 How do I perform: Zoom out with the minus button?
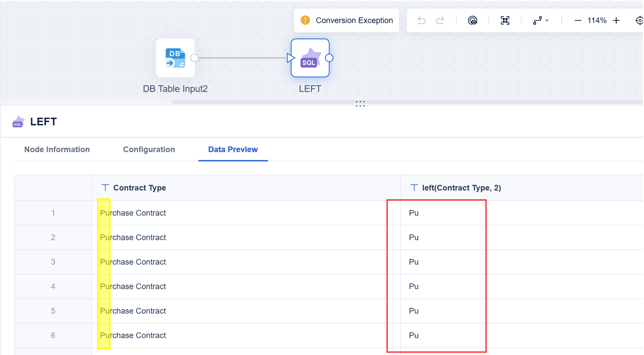(578, 21)
